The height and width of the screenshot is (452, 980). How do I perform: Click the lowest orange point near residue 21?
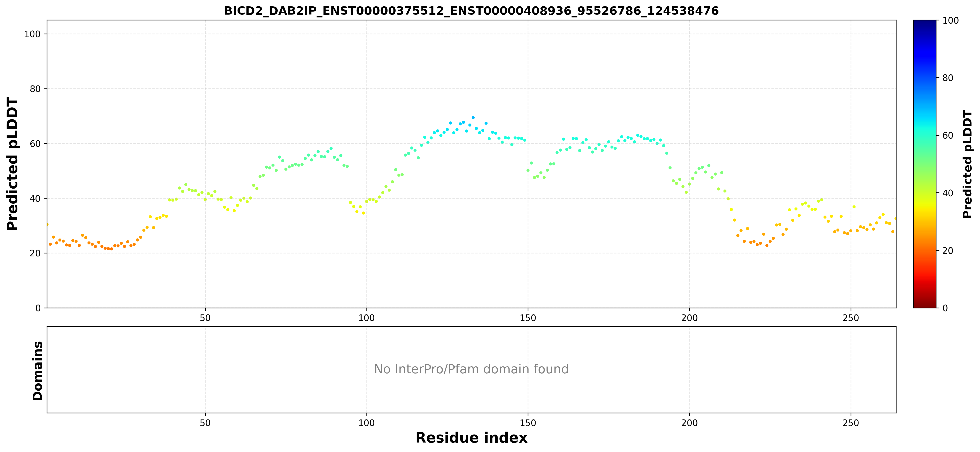[x=112, y=249]
